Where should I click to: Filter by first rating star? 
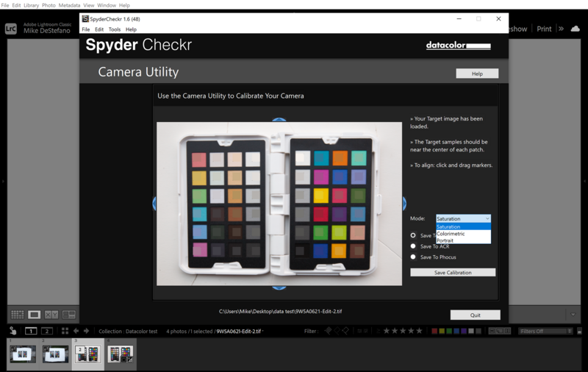[x=387, y=331]
